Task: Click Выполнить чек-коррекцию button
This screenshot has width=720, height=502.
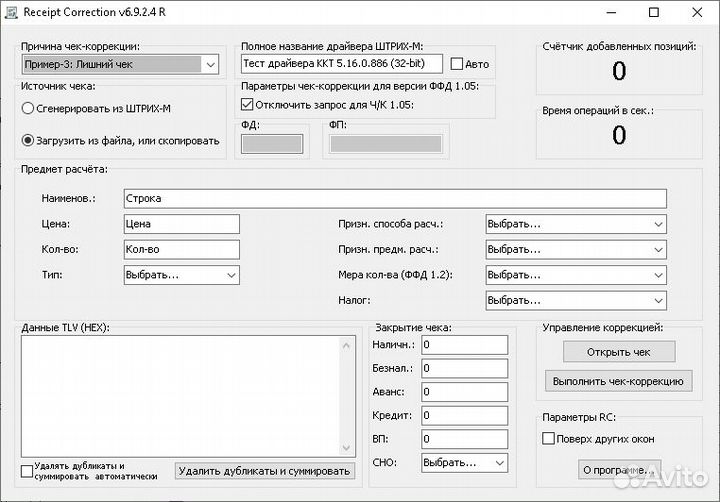Action: [x=619, y=381]
